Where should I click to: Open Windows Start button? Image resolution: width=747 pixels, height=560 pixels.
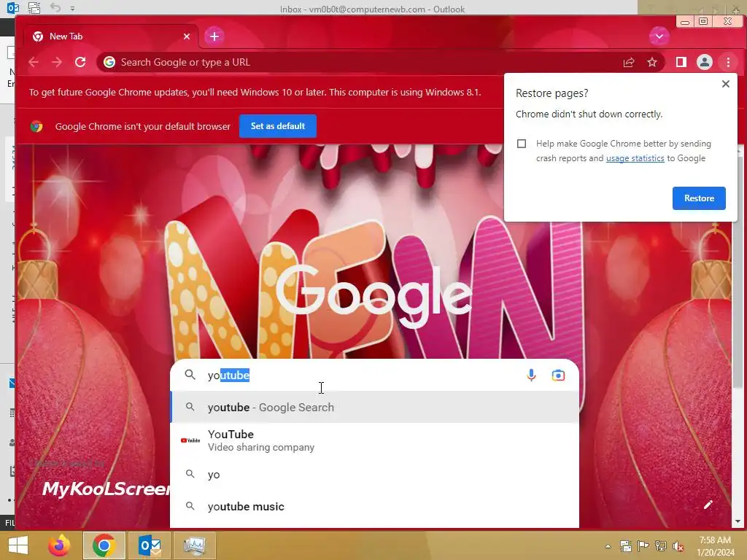[x=18, y=545]
